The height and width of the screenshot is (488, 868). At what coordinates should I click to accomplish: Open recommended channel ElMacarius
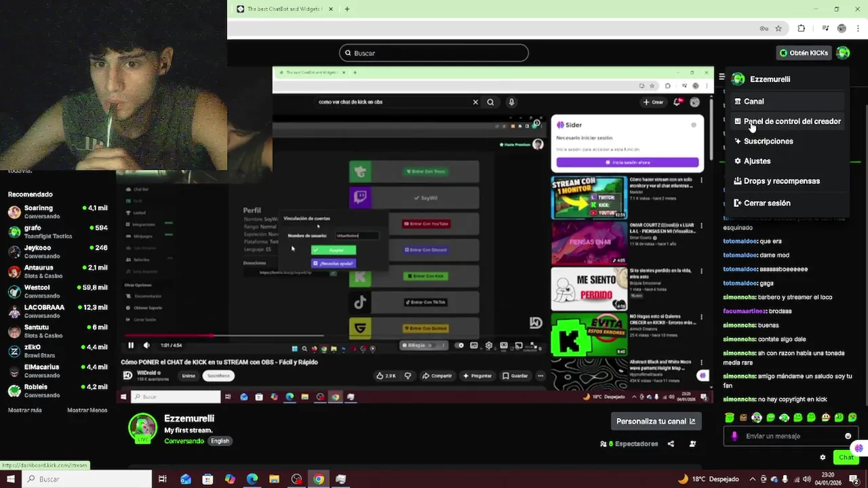tap(58, 370)
